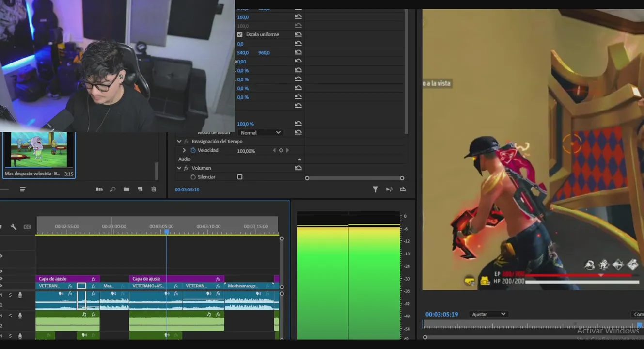The height and width of the screenshot is (349, 644).
Task: Open the Ajustar zoom dropdown in monitor
Action: tap(488, 314)
